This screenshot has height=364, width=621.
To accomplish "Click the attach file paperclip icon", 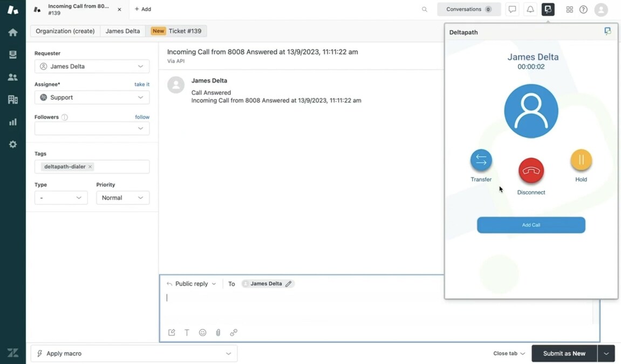I will (218, 332).
